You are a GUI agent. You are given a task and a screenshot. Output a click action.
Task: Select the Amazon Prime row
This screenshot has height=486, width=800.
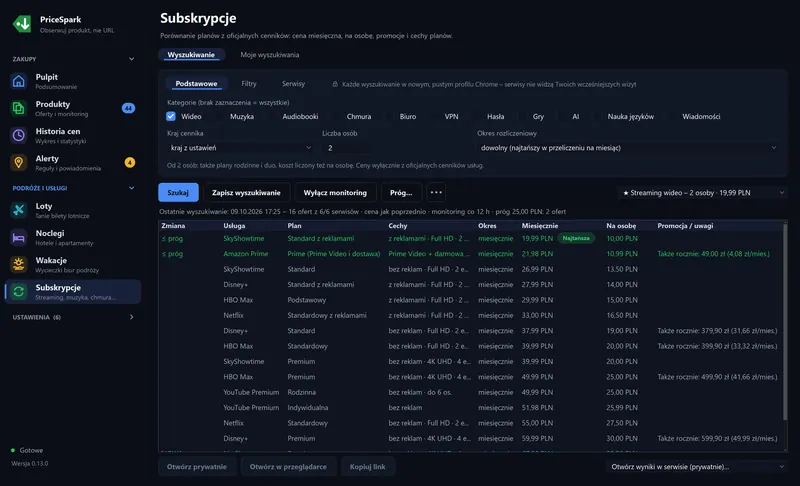pos(470,253)
